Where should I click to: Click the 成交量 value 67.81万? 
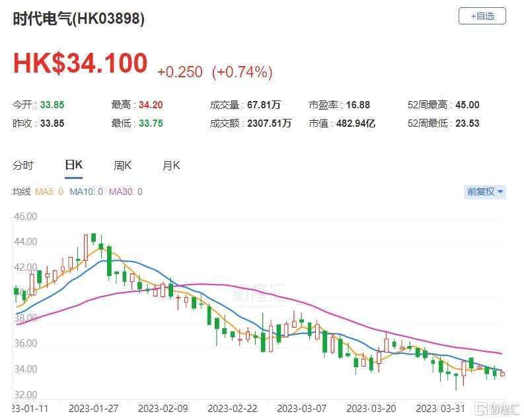264,105
